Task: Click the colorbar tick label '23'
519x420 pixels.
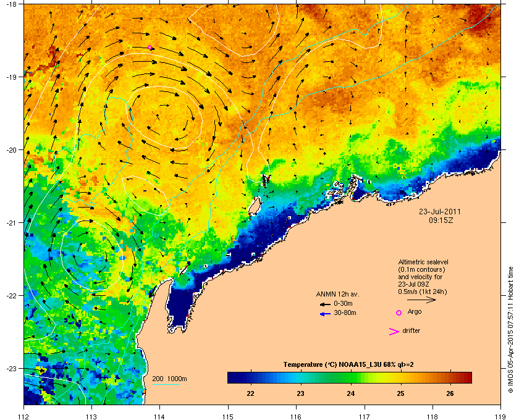Action: tap(300, 393)
